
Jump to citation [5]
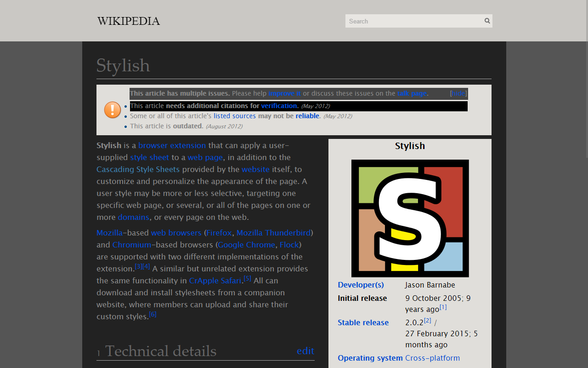point(248,278)
